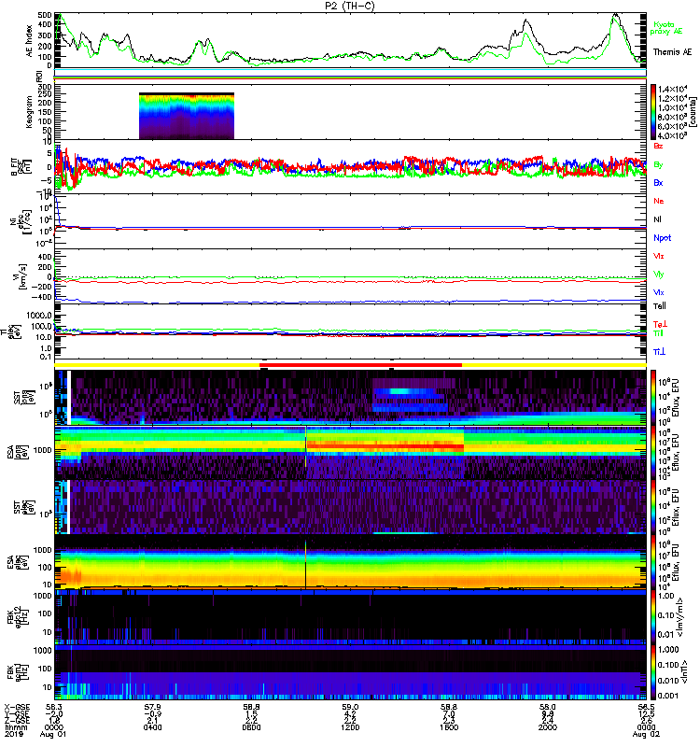
Task: Click the yellow mode bar segment before the red one
Action: point(157,365)
